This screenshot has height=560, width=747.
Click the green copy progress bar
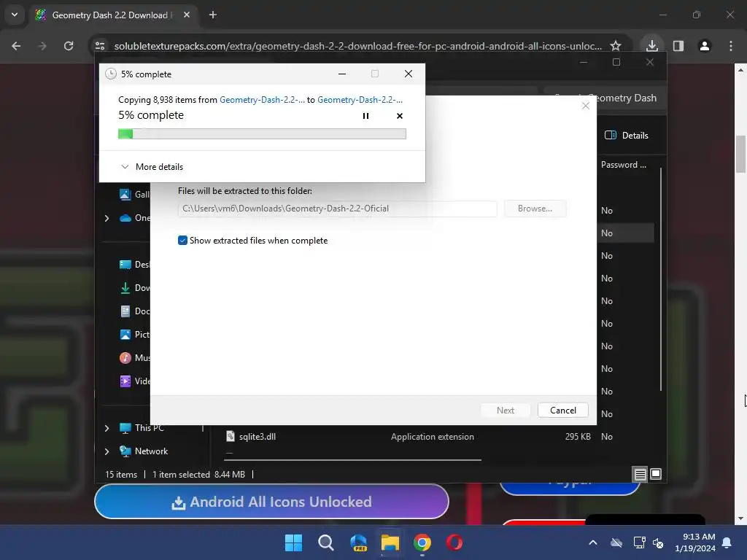[262, 134]
